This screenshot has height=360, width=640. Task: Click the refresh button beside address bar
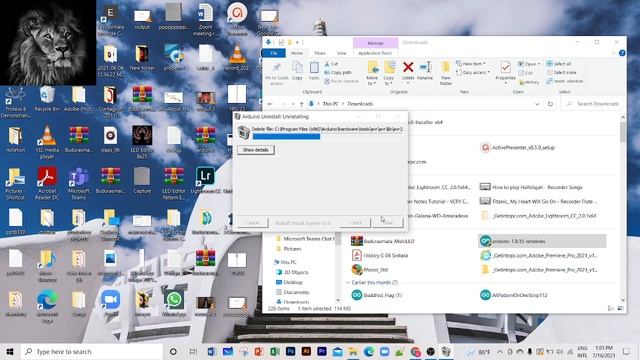pos(550,104)
